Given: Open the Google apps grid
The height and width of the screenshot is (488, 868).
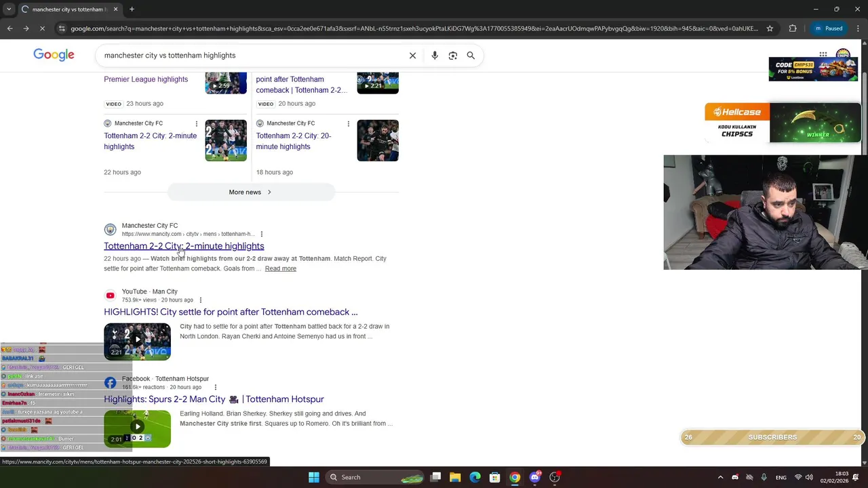Looking at the screenshot, I should [x=823, y=55].
